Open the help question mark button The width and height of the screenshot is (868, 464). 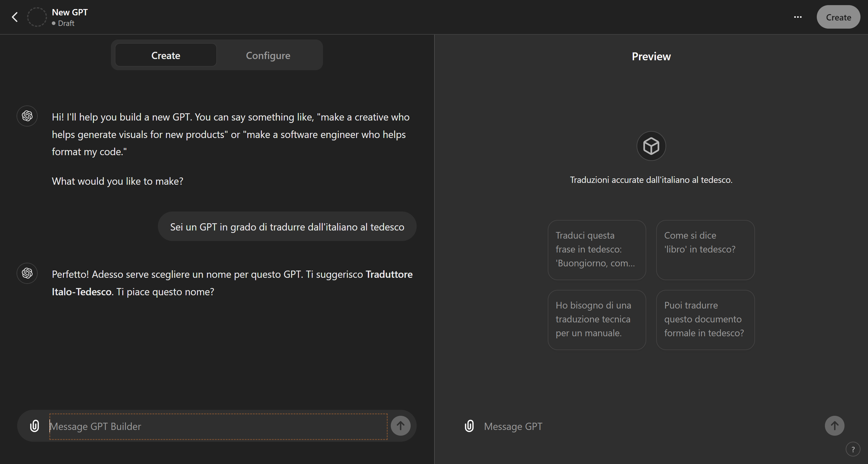coord(853,449)
